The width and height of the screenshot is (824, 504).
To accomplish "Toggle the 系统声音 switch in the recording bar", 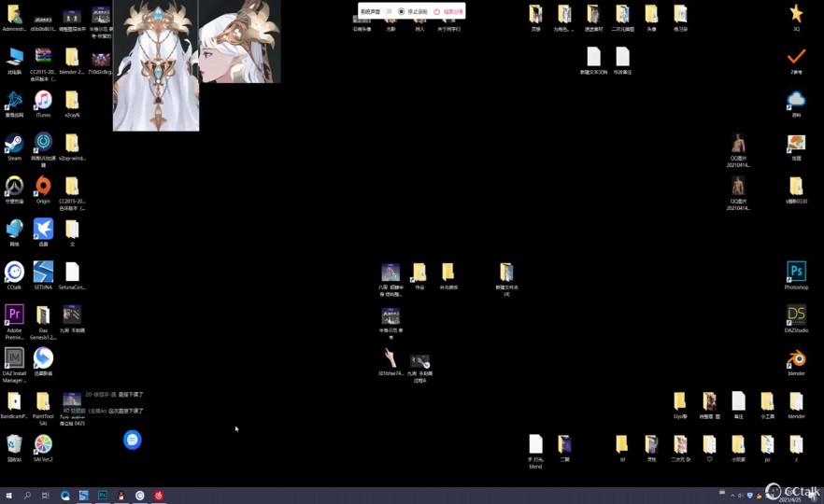I will tap(389, 11).
